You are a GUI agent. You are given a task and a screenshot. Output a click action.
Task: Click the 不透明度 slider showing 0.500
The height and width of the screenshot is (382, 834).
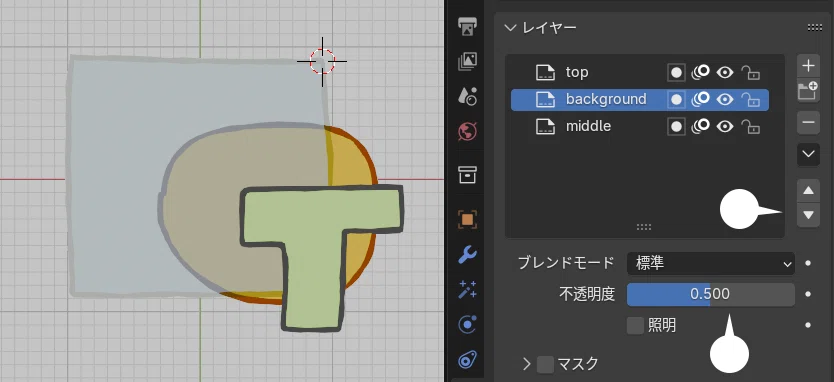711,294
